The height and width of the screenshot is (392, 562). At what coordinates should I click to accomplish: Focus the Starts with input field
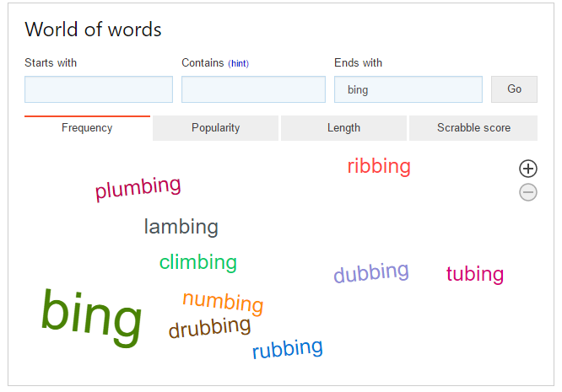point(99,89)
